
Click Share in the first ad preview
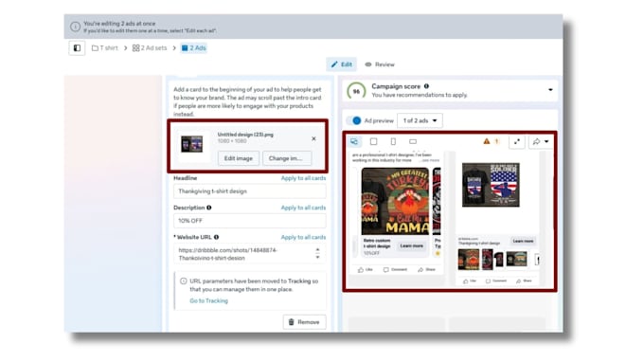(426, 270)
